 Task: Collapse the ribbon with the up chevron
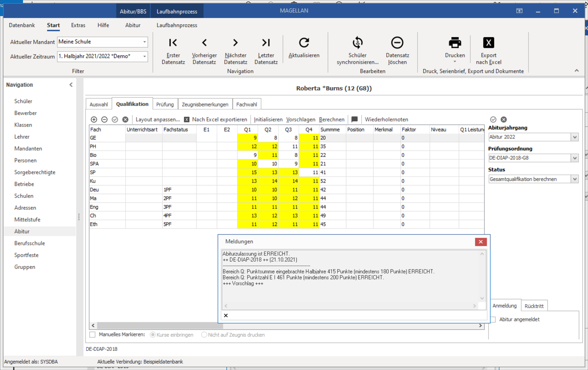tap(576, 71)
